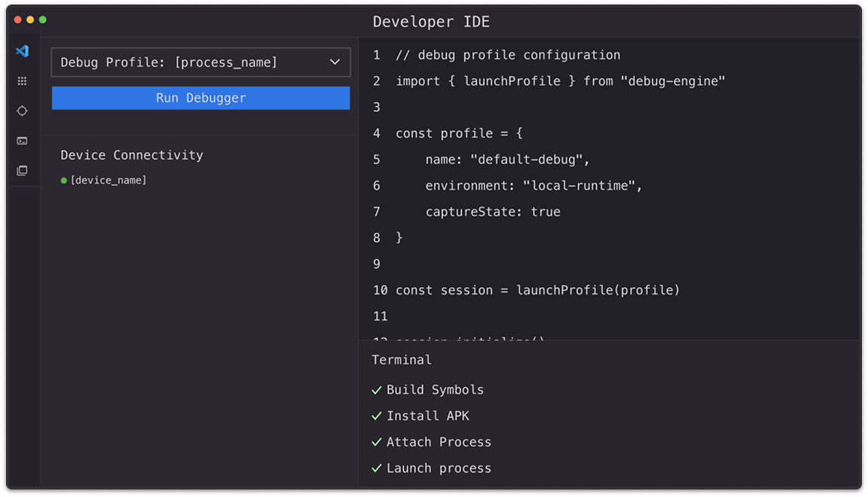The height and width of the screenshot is (497, 868).
Task: Click the copy files sidebar icon
Action: [x=22, y=170]
